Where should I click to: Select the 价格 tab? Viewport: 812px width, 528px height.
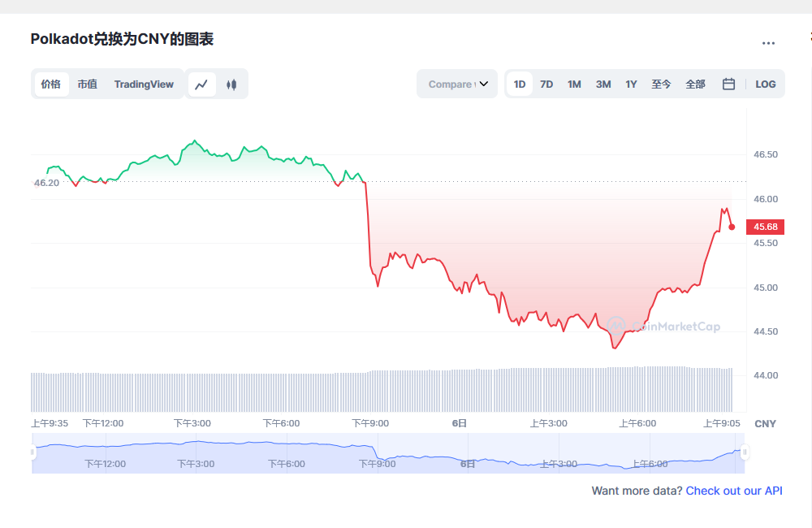point(51,84)
